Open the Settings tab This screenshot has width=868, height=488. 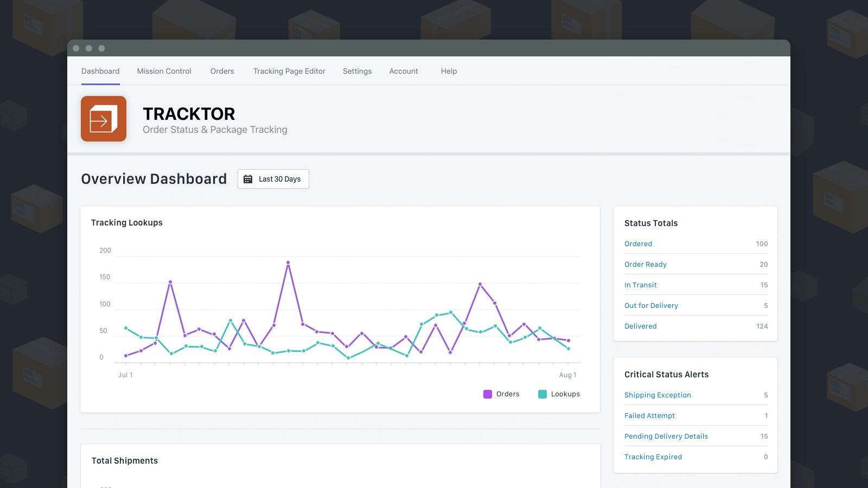pos(357,71)
